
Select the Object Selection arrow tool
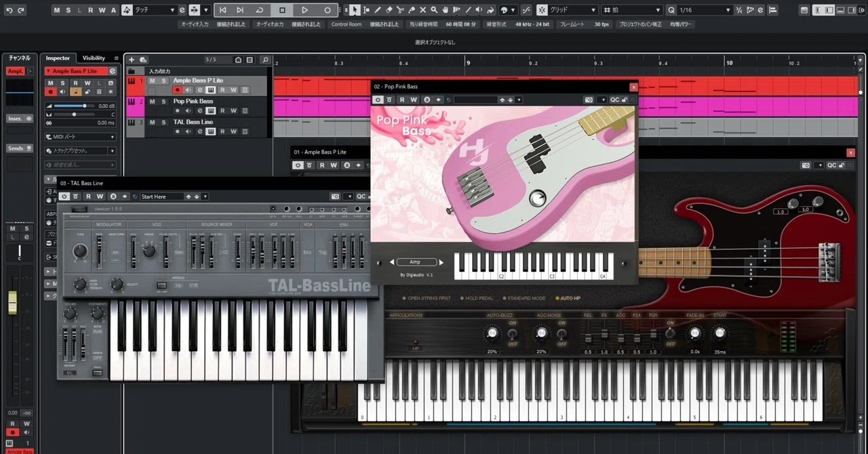tap(355, 10)
